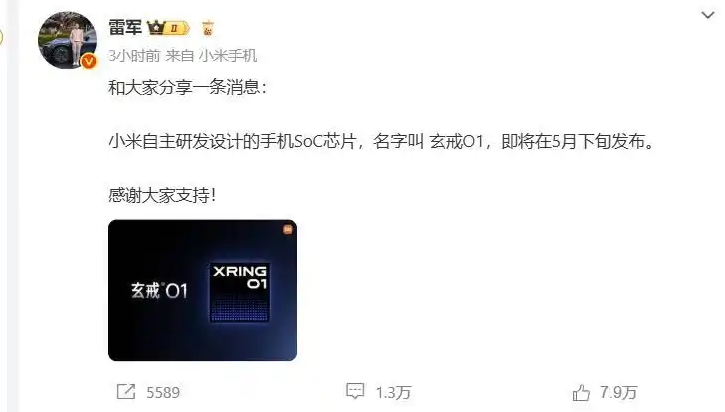Click the crown membership level badge

pyautogui.click(x=168, y=28)
